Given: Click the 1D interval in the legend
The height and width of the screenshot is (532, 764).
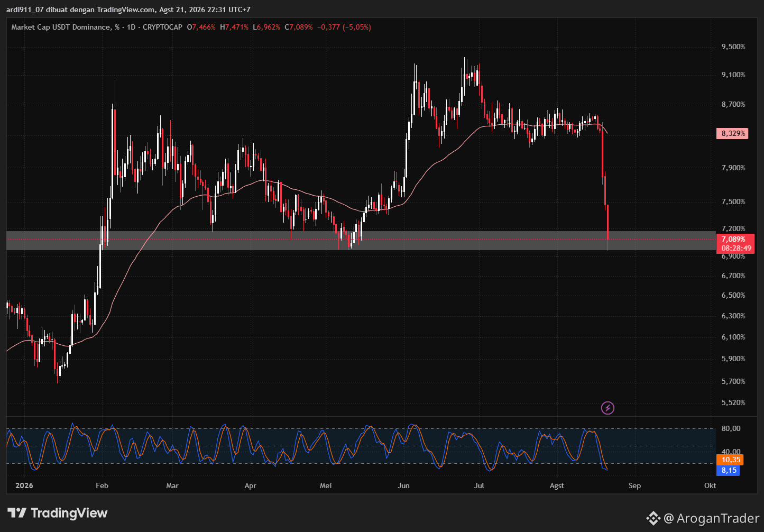Looking at the screenshot, I should (132, 27).
